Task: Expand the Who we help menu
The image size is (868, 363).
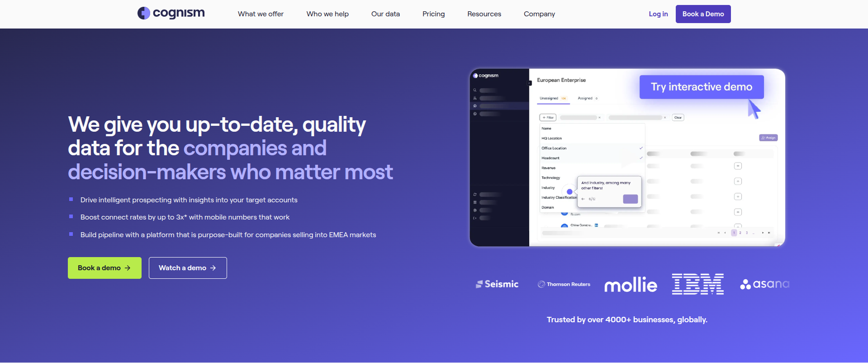Action: [x=327, y=14]
